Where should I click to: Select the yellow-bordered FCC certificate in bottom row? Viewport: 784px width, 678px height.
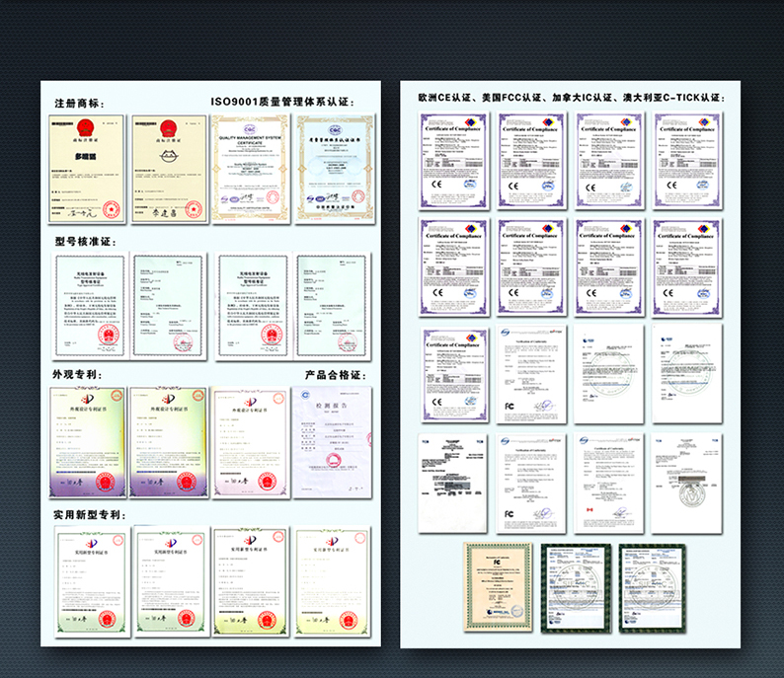[x=499, y=586]
